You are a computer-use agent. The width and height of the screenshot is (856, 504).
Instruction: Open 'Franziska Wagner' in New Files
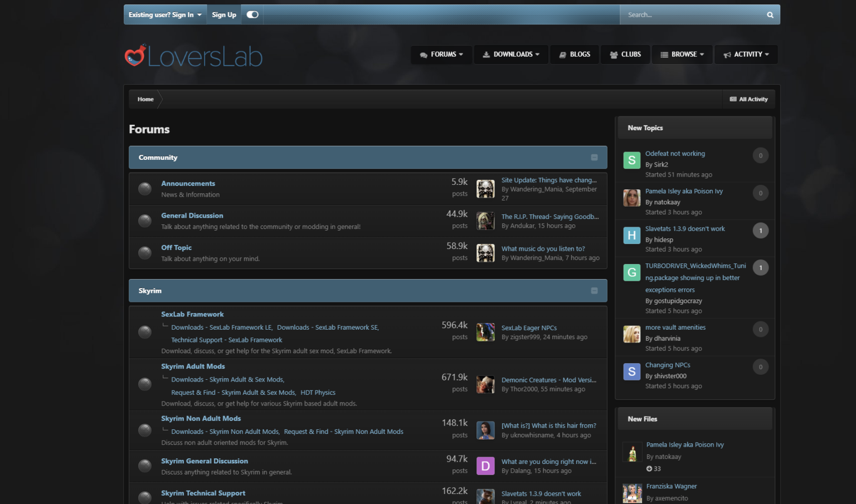(672, 486)
